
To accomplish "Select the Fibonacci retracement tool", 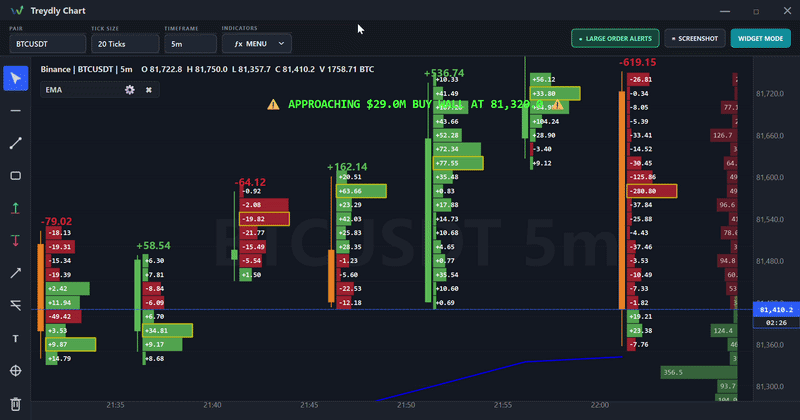I will click(16, 305).
